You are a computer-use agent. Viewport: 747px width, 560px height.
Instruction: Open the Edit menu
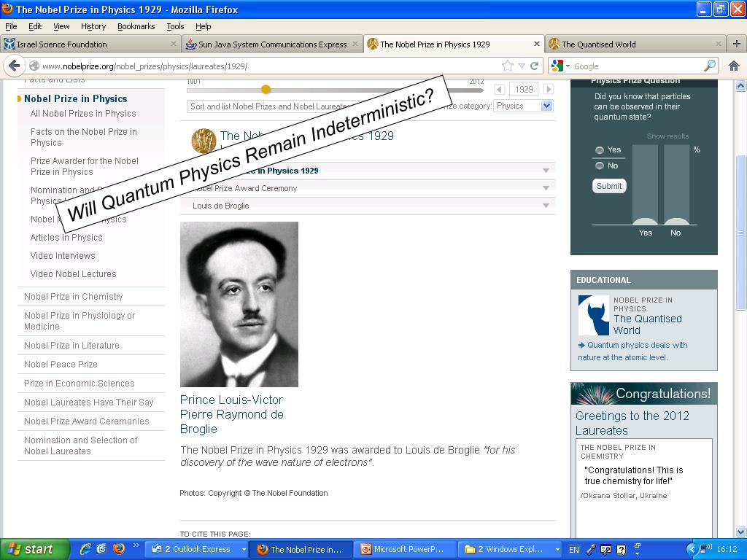[x=35, y=26]
